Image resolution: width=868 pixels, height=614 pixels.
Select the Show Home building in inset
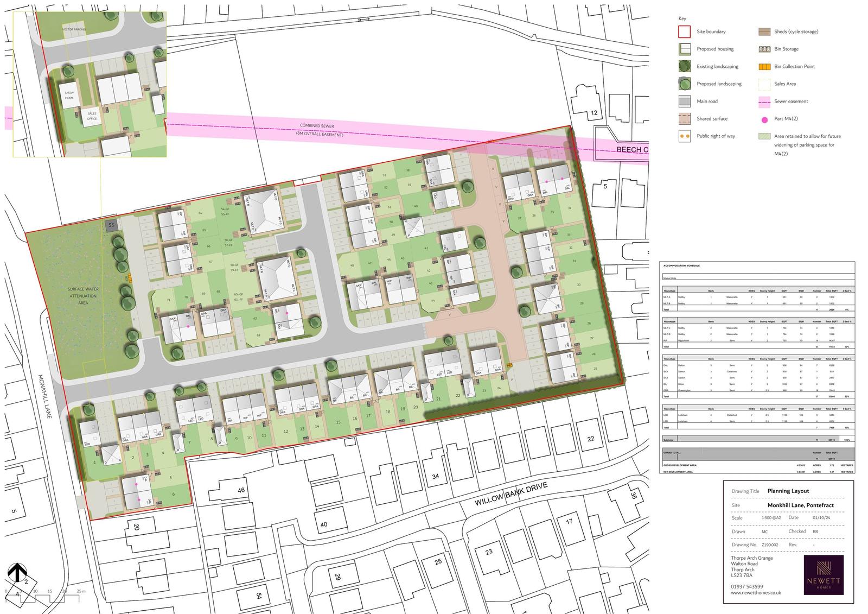pos(69,95)
